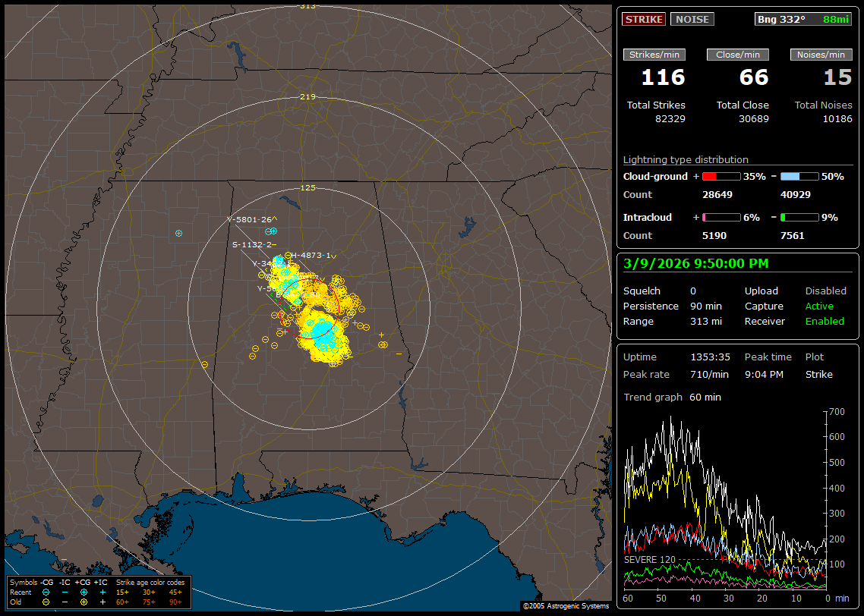864x616 pixels.
Task: Click the Recent -CG cyan legend symbol
Action: (46, 592)
